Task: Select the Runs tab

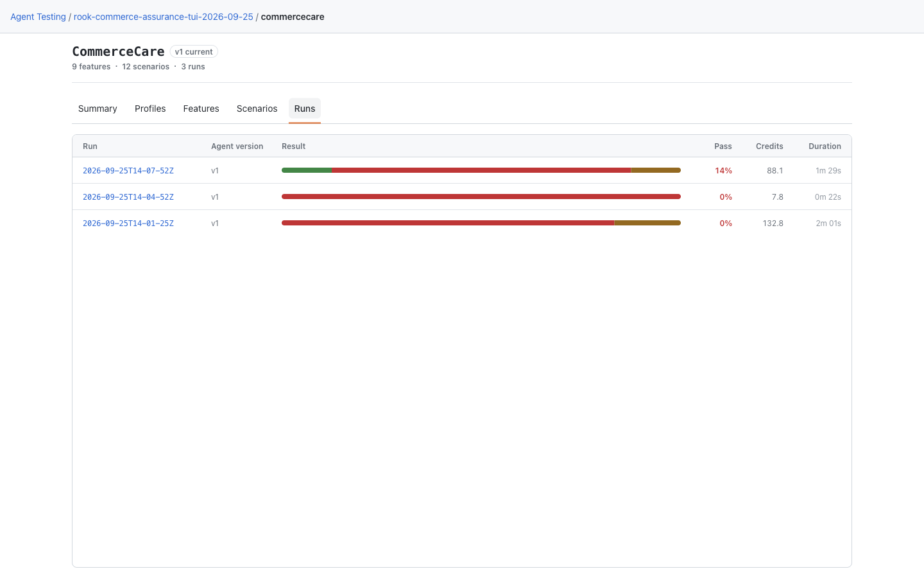Action: coord(305,109)
